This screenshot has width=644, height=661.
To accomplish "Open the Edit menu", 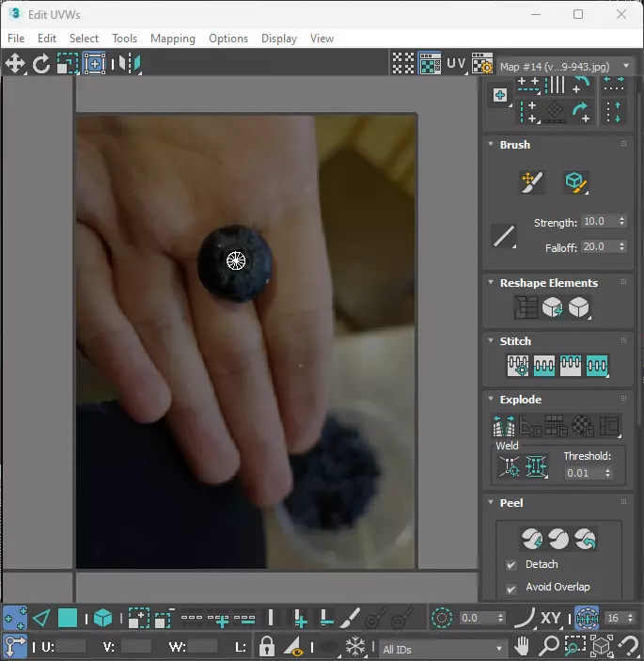I will [x=47, y=39].
